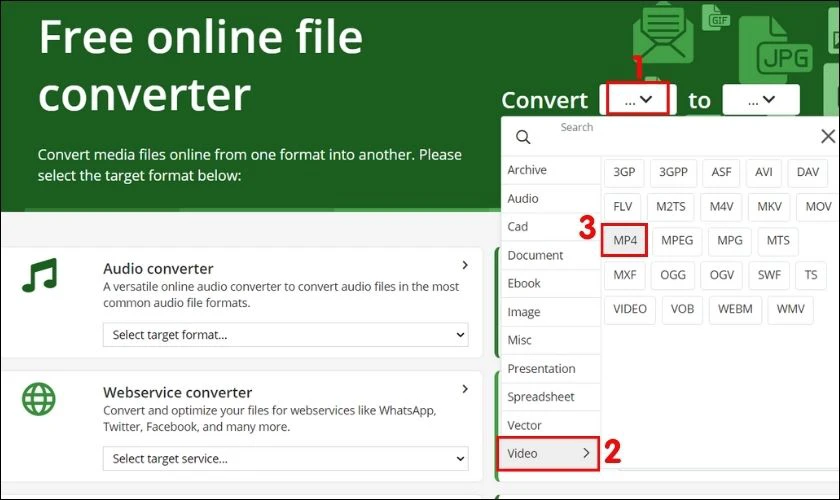The width and height of the screenshot is (840, 500).
Task: Open the Convert source format dropdown
Action: click(x=638, y=99)
